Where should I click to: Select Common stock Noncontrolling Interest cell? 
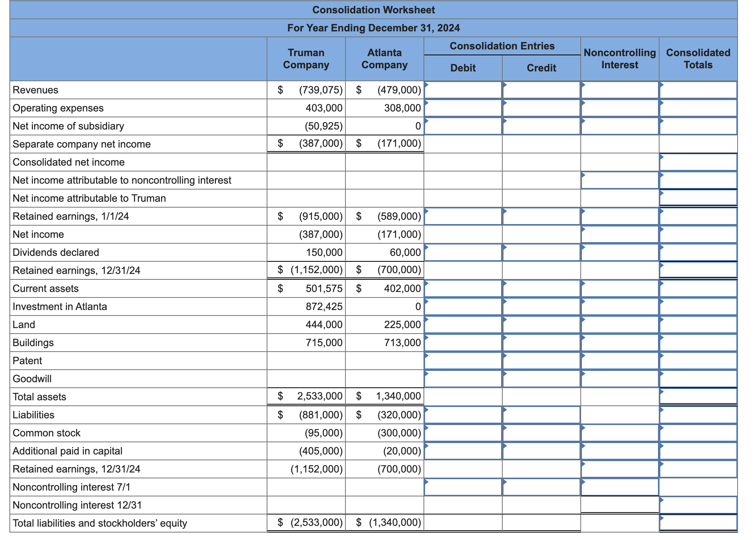pyautogui.click(x=620, y=433)
